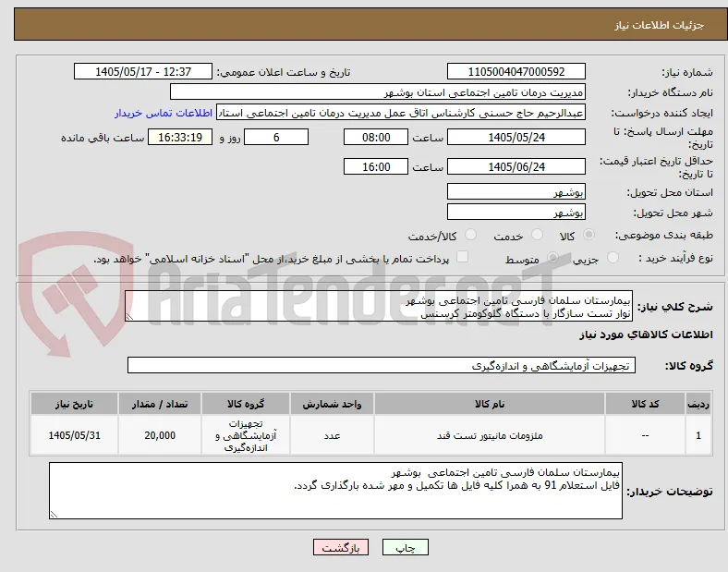Viewport: 728px width, 572px height.
Task: Click the goods code cell showing --
Action: 645,435
